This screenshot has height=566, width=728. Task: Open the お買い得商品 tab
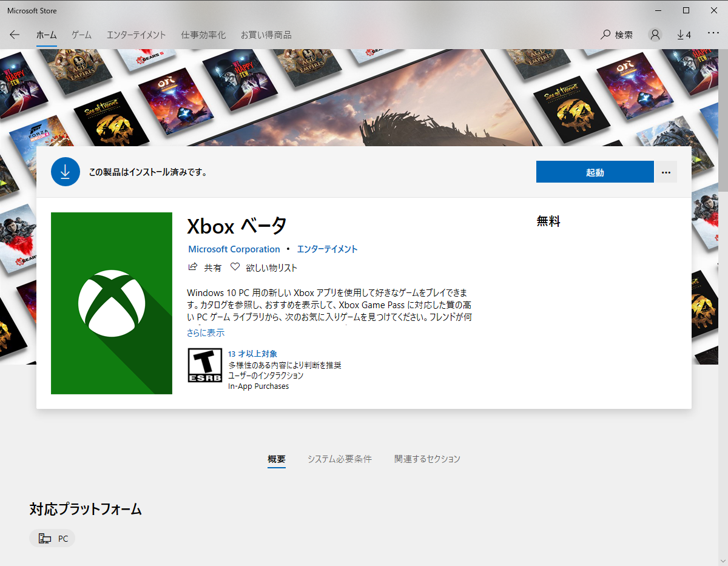266,35
